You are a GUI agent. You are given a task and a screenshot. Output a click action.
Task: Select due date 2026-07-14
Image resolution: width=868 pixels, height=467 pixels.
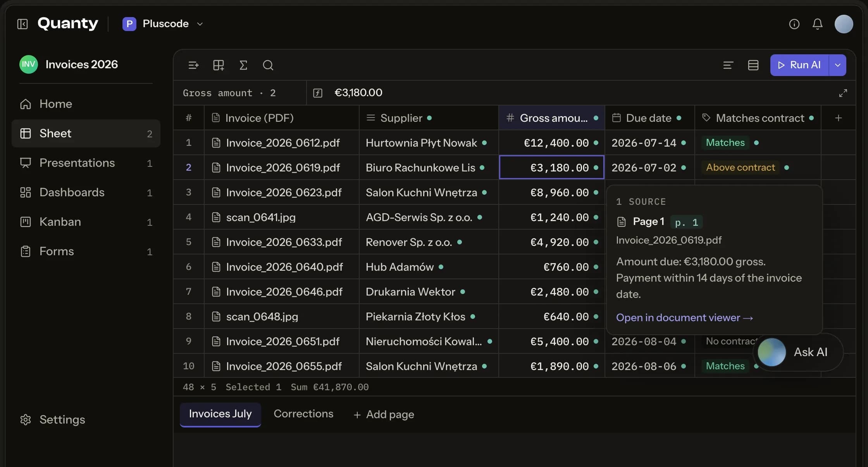pos(649,143)
